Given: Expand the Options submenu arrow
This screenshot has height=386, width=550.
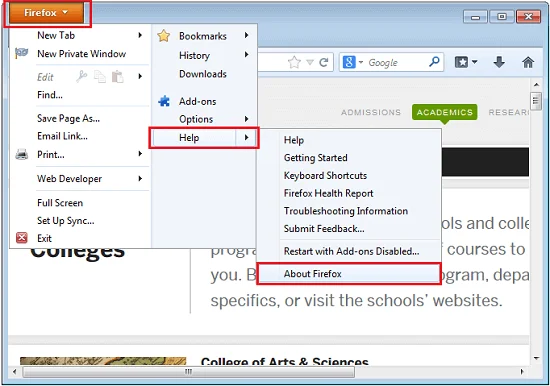Looking at the screenshot, I should click(247, 119).
